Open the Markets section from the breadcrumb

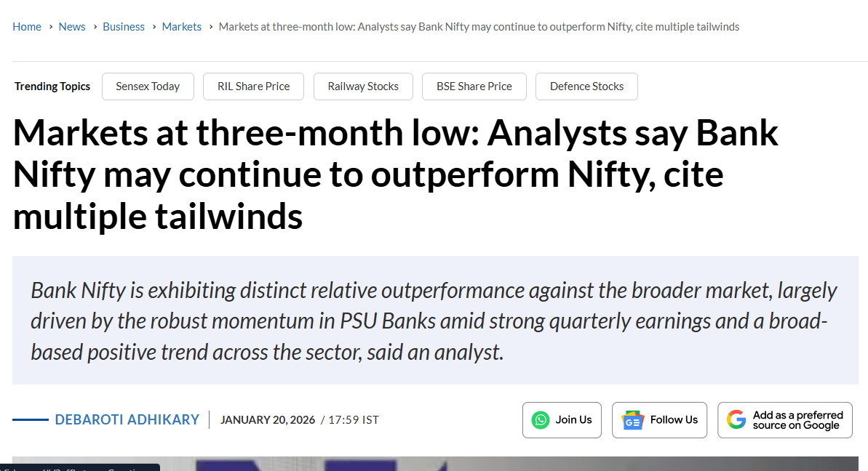[181, 26]
